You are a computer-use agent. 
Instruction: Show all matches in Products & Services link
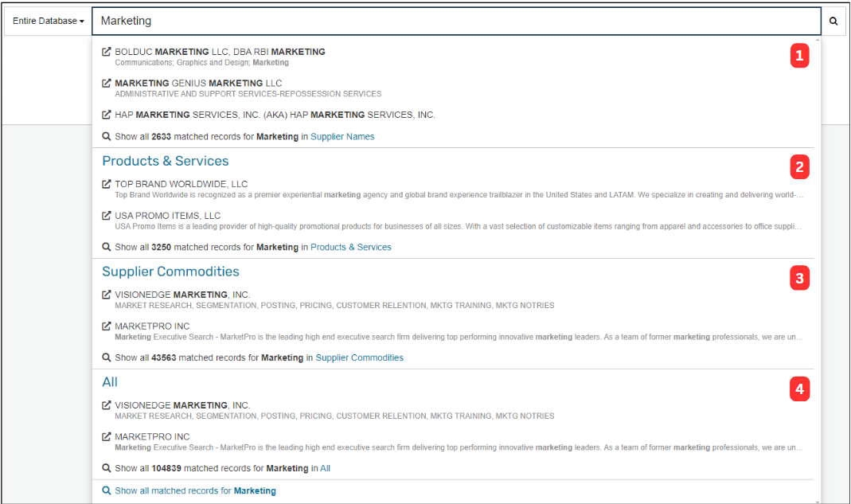tap(350, 247)
